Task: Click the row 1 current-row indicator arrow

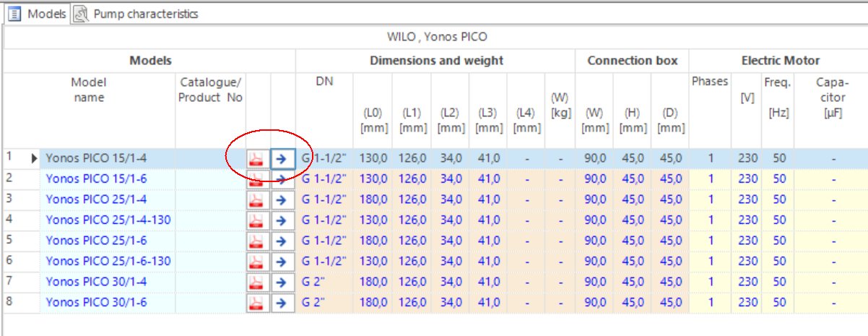Action: 33,158
